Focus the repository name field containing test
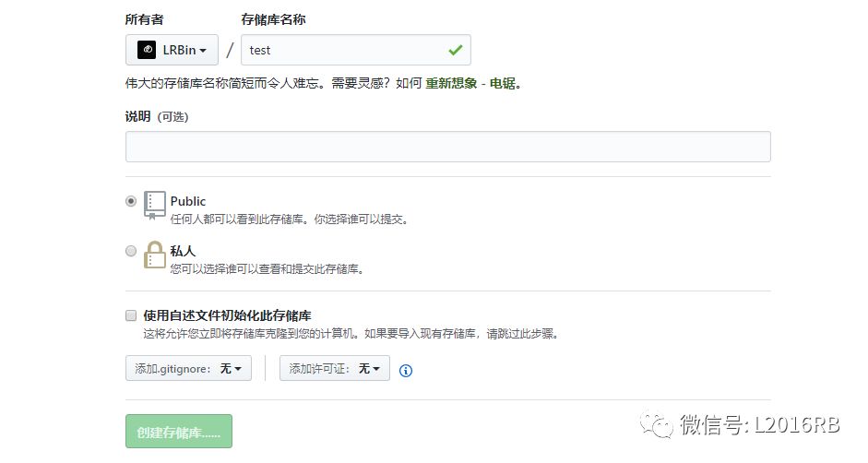 click(x=356, y=50)
